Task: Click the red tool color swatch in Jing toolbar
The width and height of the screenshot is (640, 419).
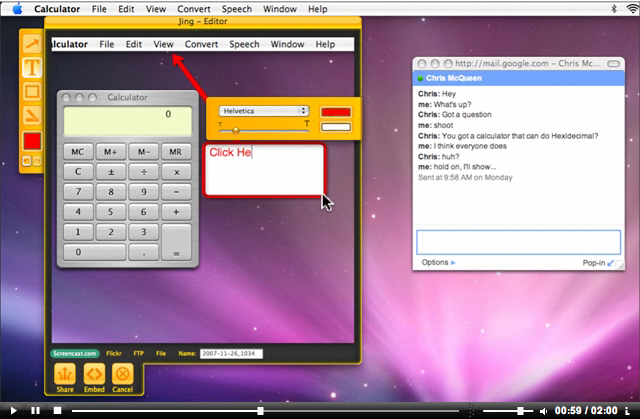Action: coord(32,141)
